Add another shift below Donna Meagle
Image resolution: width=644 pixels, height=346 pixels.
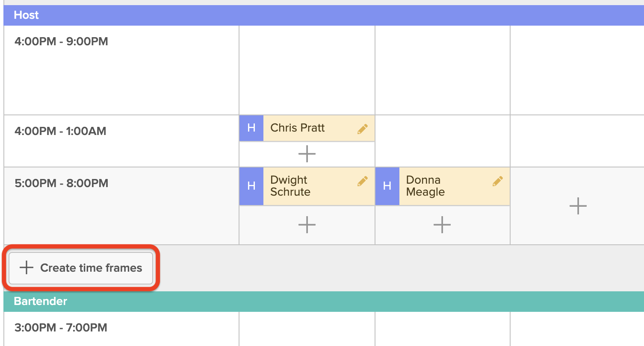click(442, 224)
